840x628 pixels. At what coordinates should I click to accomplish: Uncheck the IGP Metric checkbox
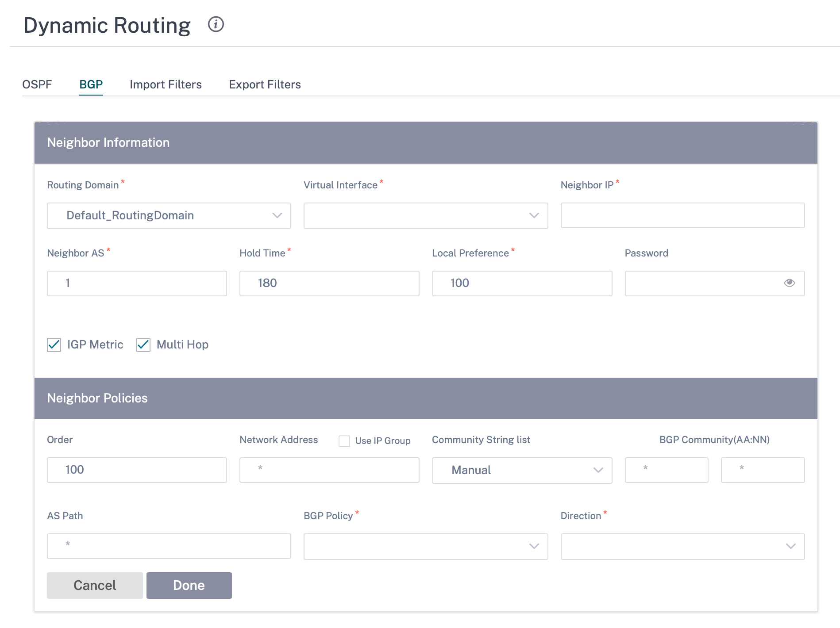pyautogui.click(x=54, y=345)
